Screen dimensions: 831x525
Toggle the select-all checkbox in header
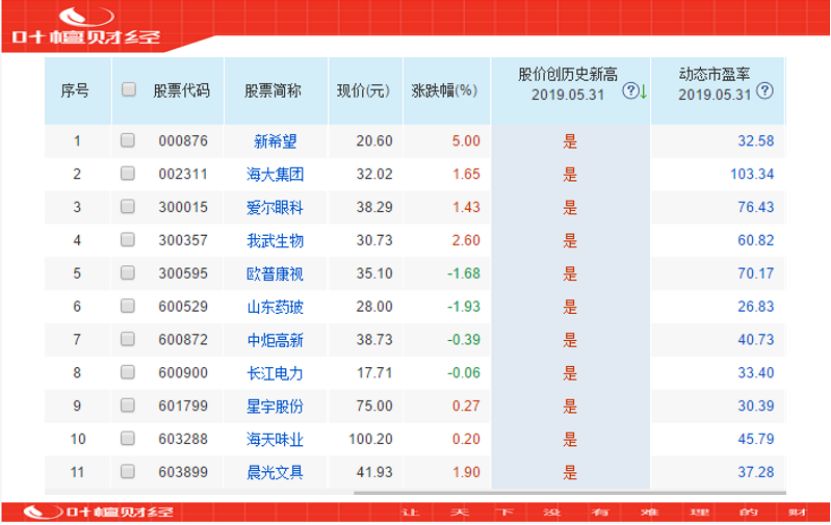pyautogui.click(x=128, y=90)
